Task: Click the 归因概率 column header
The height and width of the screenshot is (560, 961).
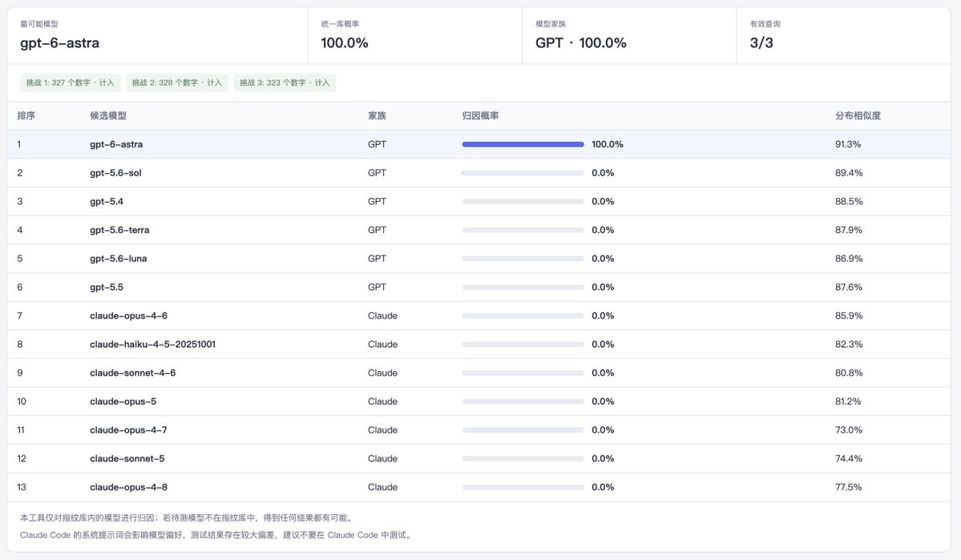Action: click(x=480, y=116)
